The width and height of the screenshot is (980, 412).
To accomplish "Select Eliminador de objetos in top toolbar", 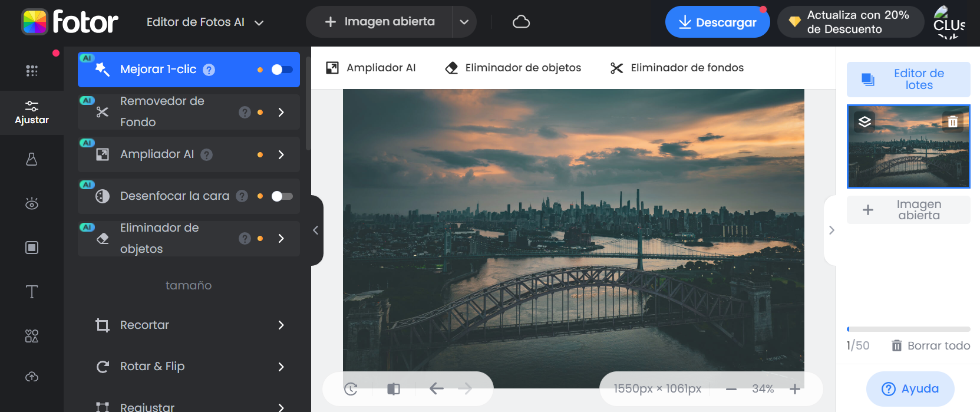I will (513, 68).
